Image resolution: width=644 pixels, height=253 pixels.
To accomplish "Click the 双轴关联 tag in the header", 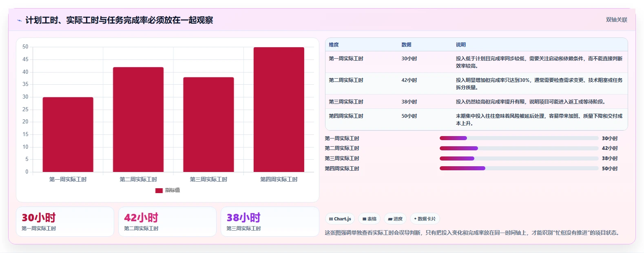I will (616, 20).
